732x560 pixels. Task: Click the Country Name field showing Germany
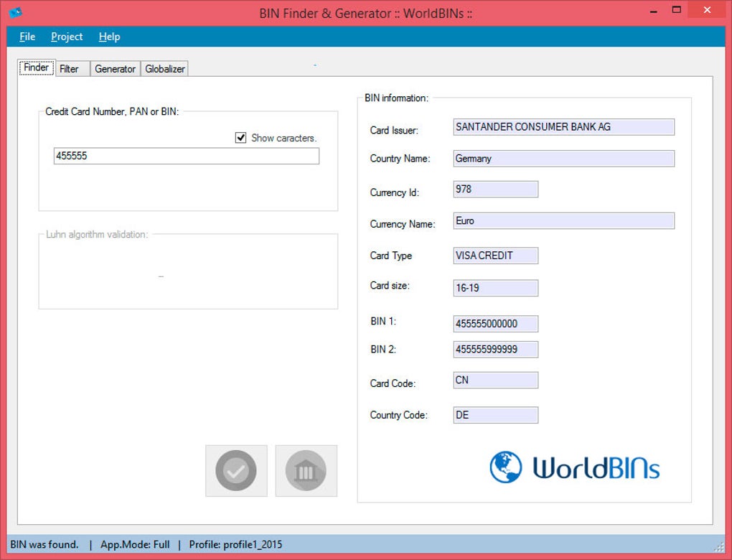click(563, 159)
